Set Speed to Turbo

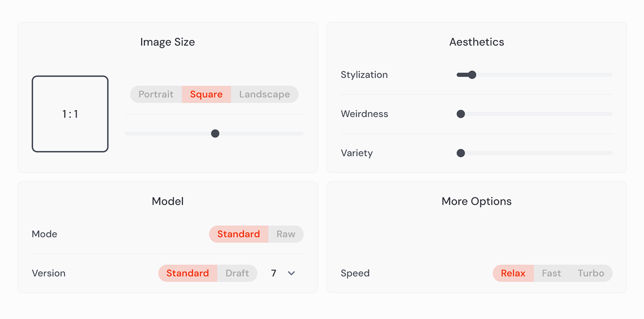[x=591, y=273]
